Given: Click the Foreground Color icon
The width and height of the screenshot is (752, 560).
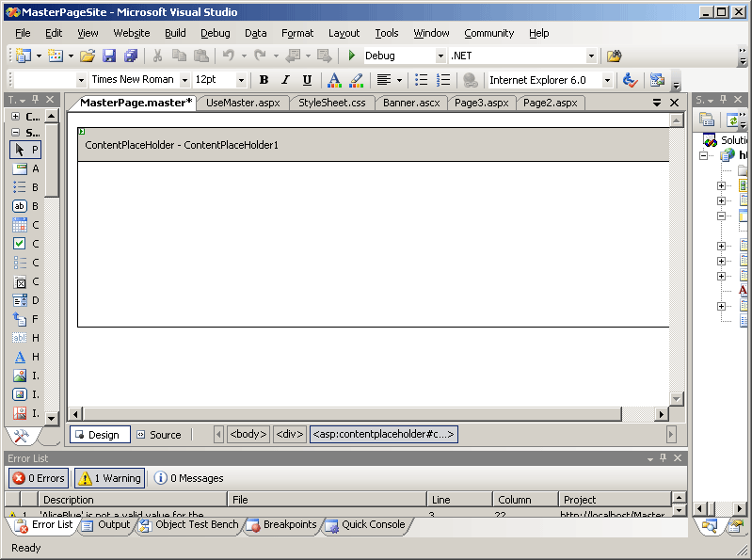Looking at the screenshot, I should [334, 80].
